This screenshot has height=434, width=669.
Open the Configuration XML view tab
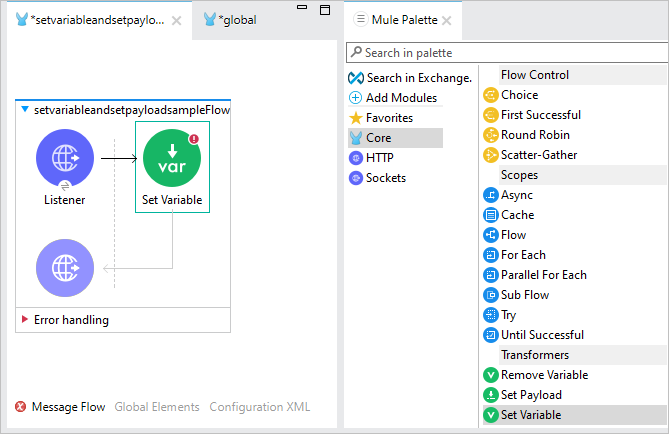(259, 407)
